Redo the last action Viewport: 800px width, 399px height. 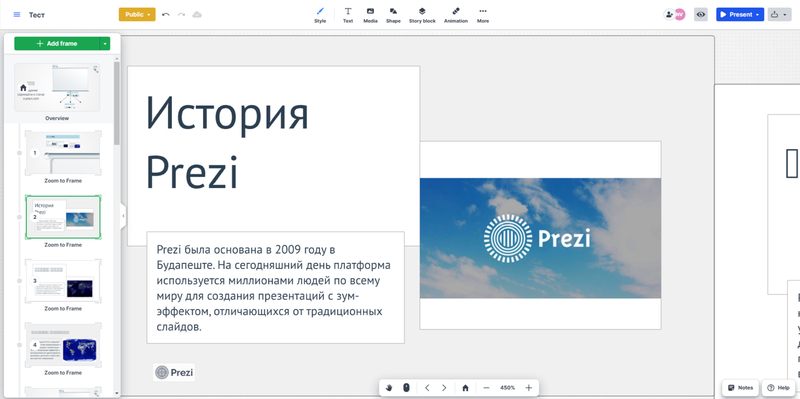pyautogui.click(x=181, y=15)
